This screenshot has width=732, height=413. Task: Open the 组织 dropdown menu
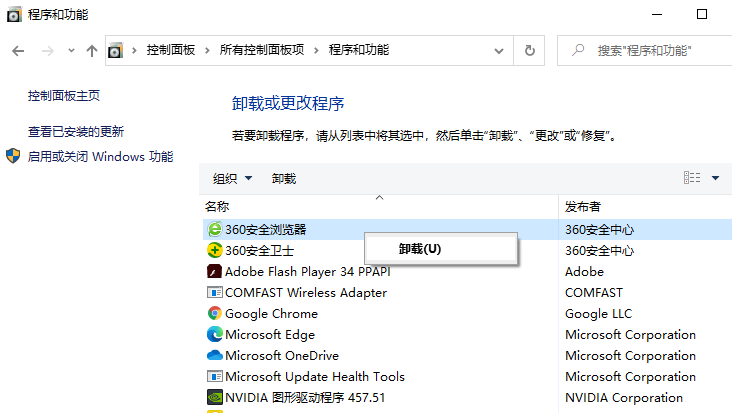coord(232,178)
